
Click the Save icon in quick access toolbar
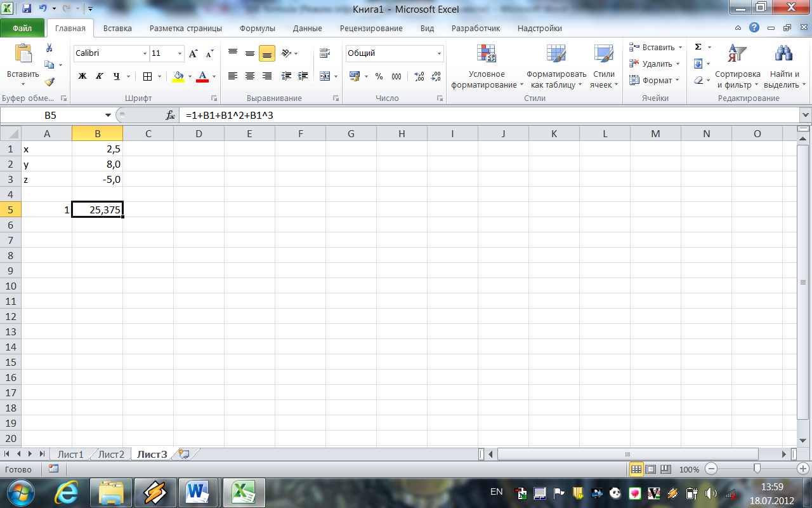pyautogui.click(x=27, y=9)
